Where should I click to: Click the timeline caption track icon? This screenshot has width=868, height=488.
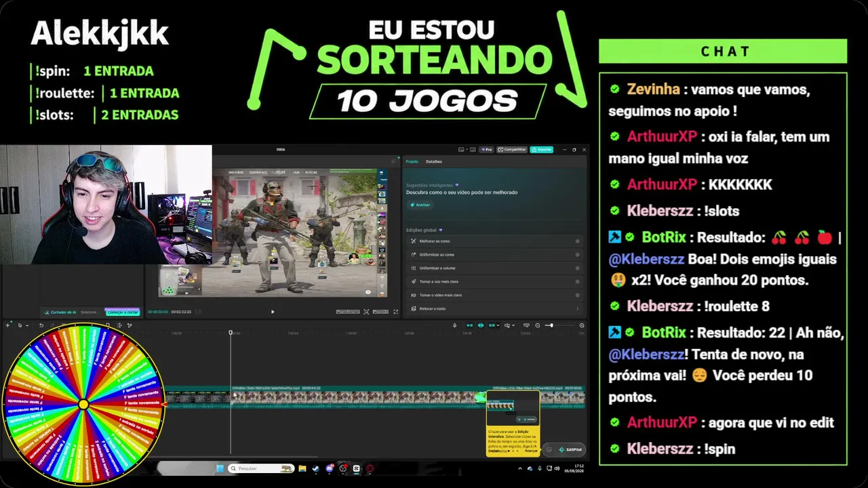(527, 325)
